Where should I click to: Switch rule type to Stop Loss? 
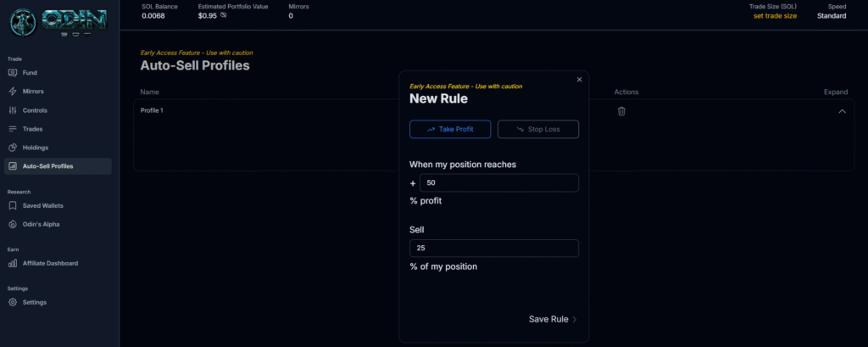click(538, 129)
